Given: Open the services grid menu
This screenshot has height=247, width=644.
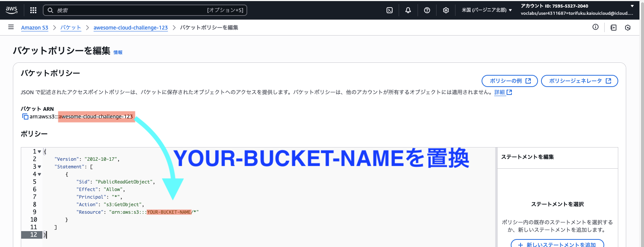Looking at the screenshot, I should (33, 10).
